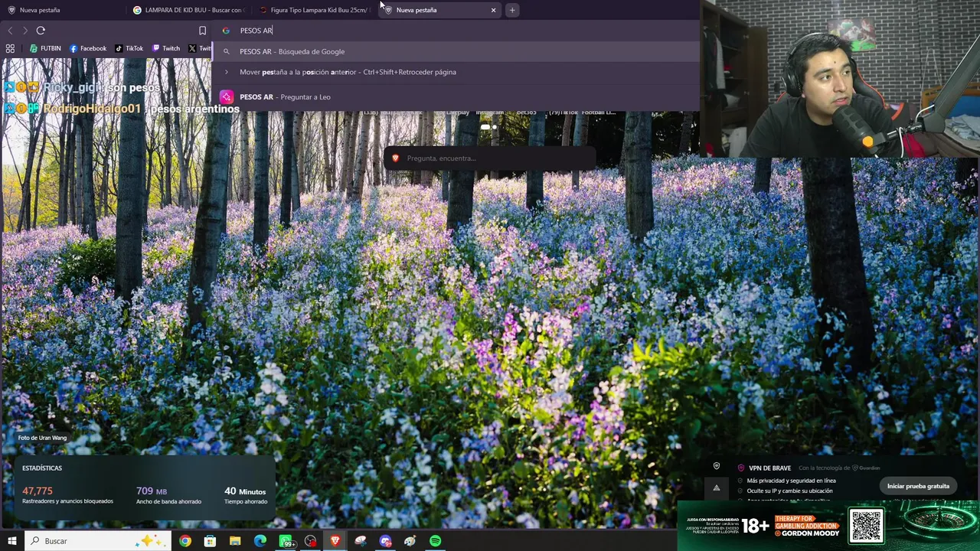Click the ESTADÍSTICAS heading
This screenshot has width=980, height=551.
[x=42, y=468]
